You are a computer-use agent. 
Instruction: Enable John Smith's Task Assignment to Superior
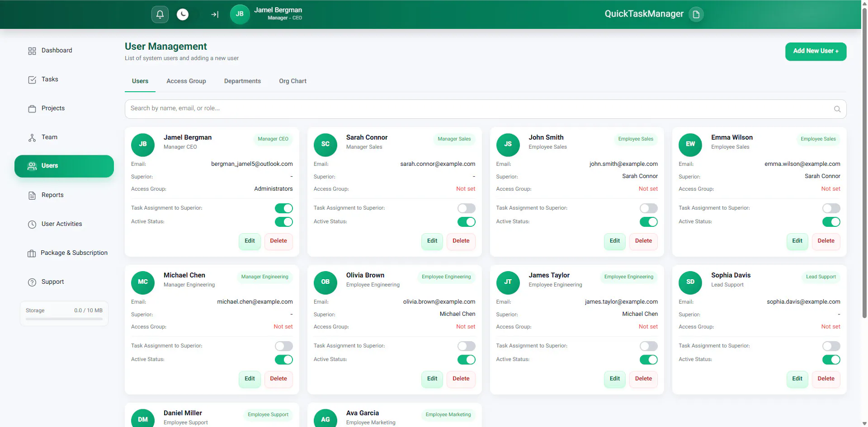pos(649,208)
